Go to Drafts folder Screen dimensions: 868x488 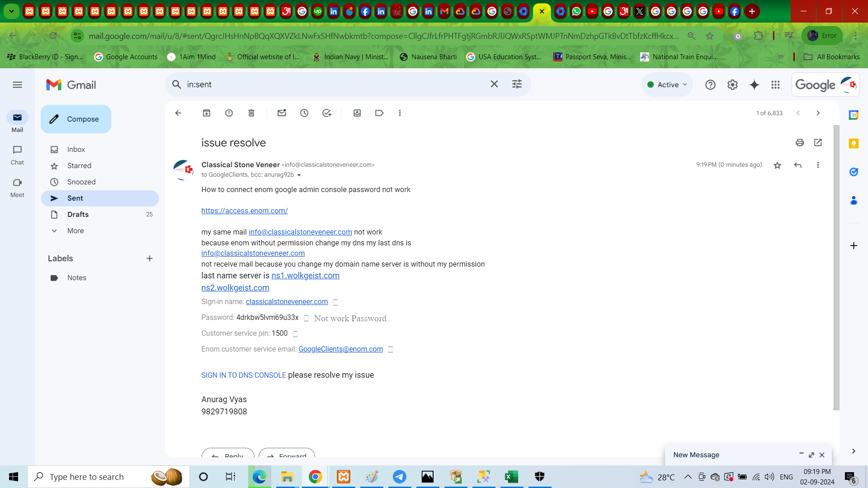[78, 215]
